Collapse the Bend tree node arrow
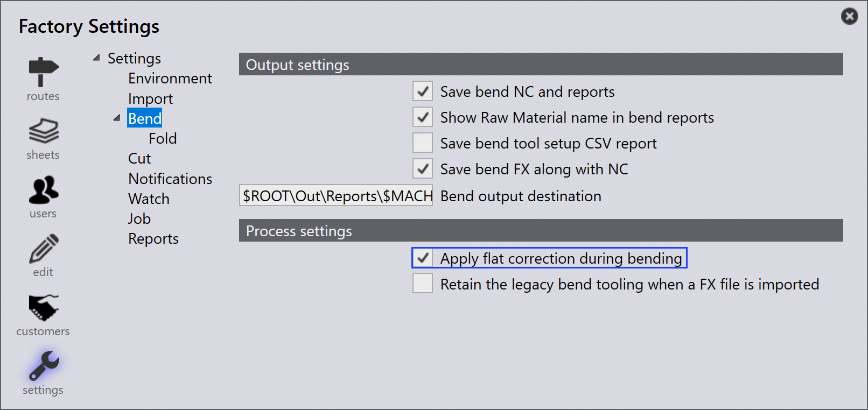Image resolution: width=868 pixels, height=410 pixels. click(117, 117)
